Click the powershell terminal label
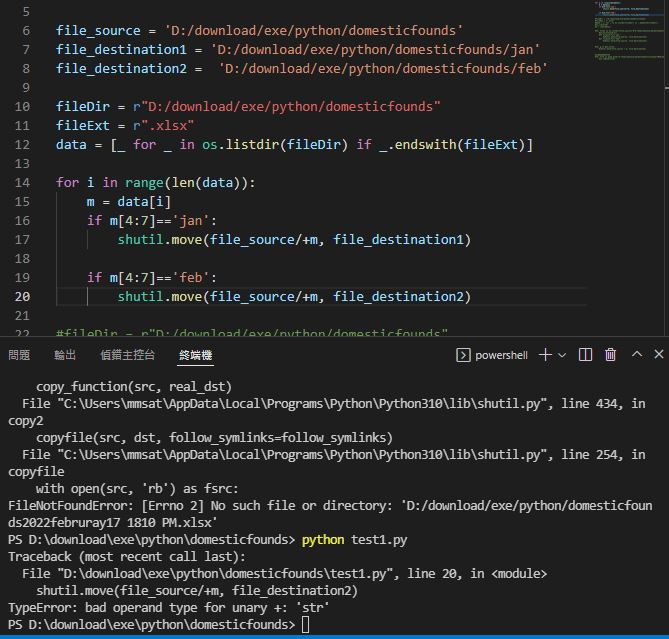The image size is (669, 639). click(x=501, y=355)
